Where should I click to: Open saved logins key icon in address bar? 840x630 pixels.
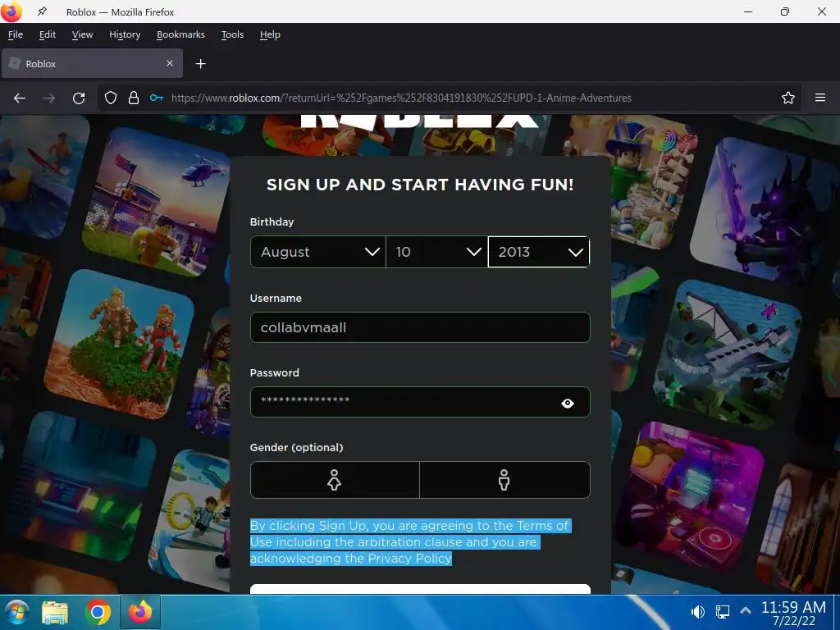point(157,98)
